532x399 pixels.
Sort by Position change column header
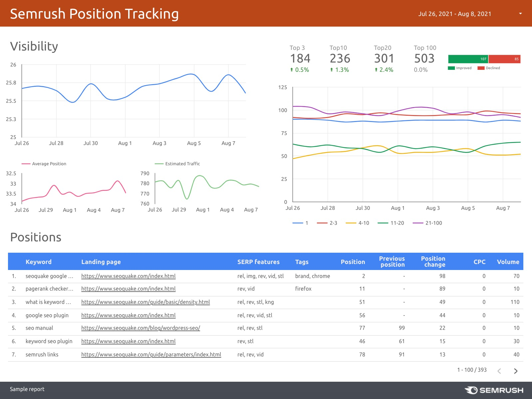433,261
